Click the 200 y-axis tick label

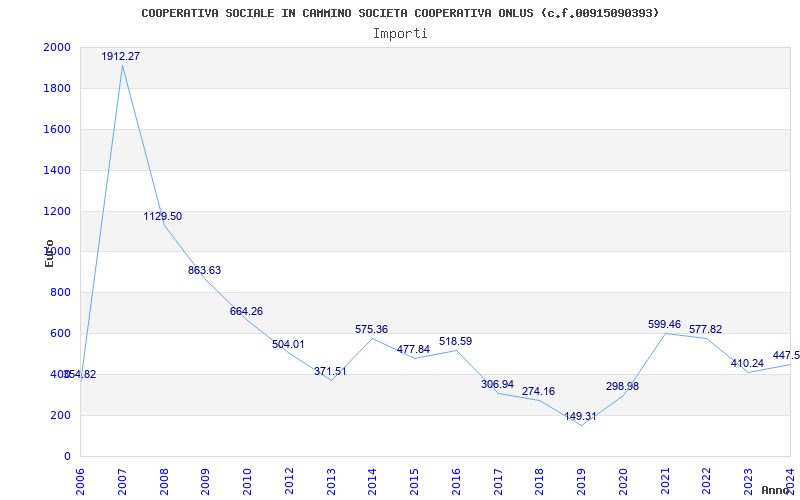point(60,415)
